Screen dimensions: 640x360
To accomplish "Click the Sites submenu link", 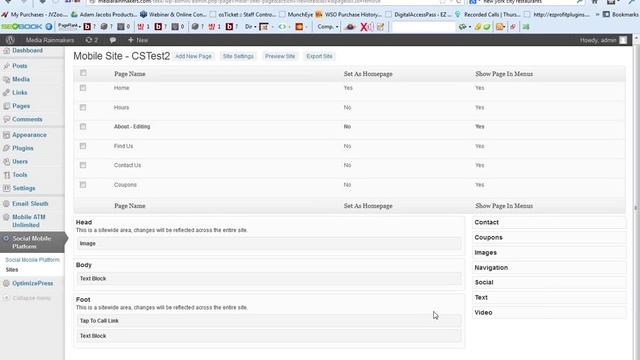I will (x=12, y=270).
